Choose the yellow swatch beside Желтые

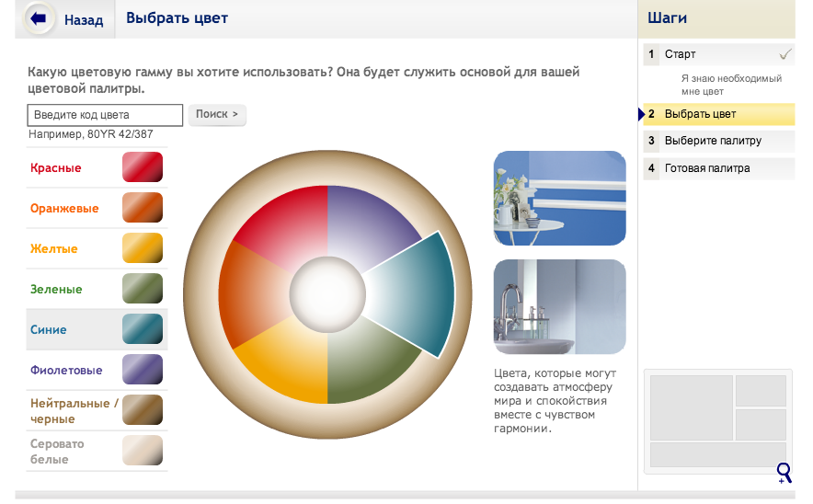pos(143,248)
